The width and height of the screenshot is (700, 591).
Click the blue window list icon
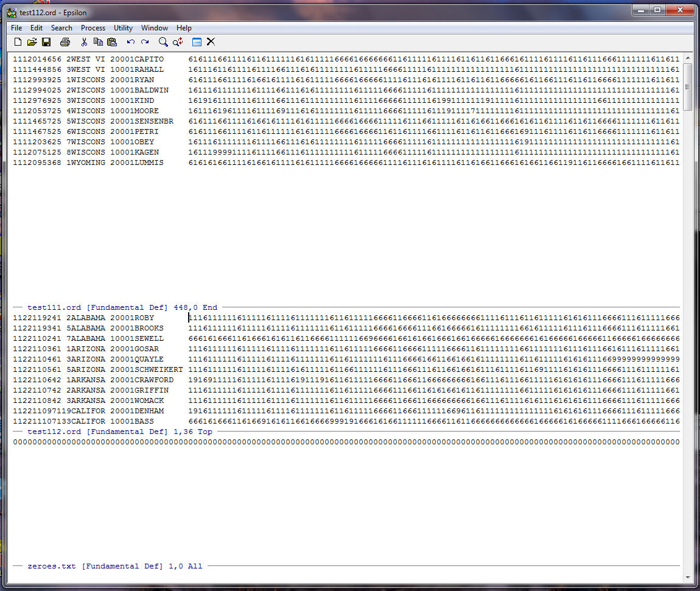tap(197, 42)
